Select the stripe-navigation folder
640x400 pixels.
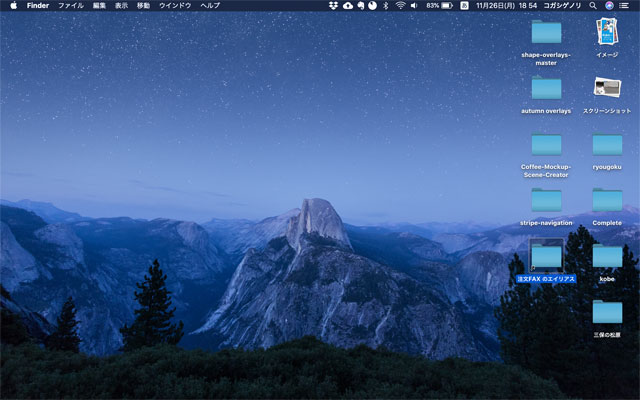click(546, 200)
